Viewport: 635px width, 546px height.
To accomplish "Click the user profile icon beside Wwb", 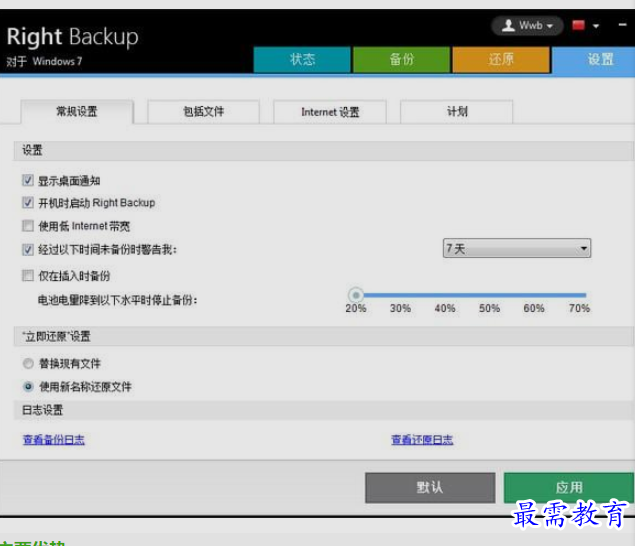I will click(x=508, y=26).
